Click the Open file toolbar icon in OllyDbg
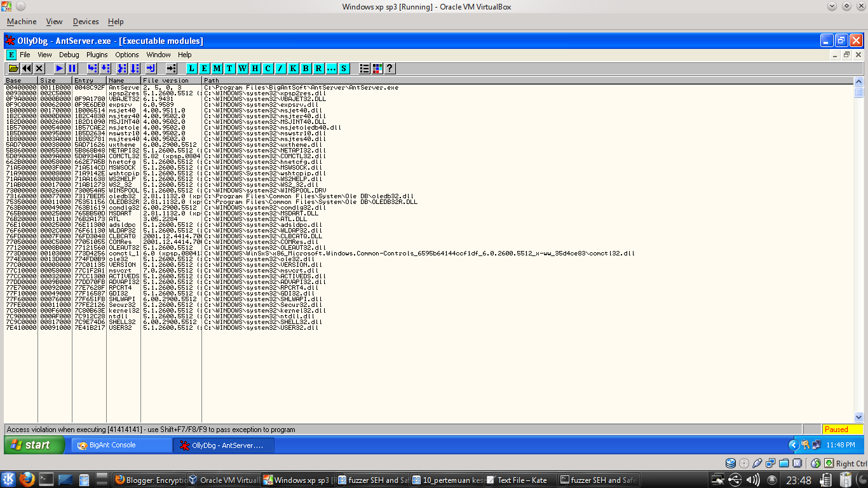Screen dimensions: 868x488 13,68
